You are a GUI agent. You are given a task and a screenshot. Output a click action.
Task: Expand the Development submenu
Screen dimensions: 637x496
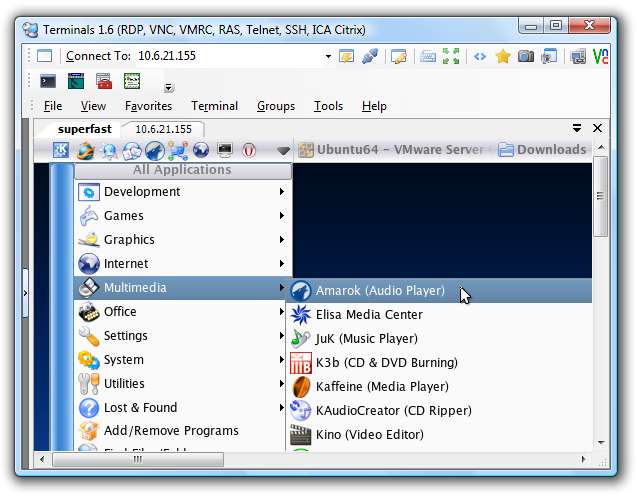pos(183,192)
